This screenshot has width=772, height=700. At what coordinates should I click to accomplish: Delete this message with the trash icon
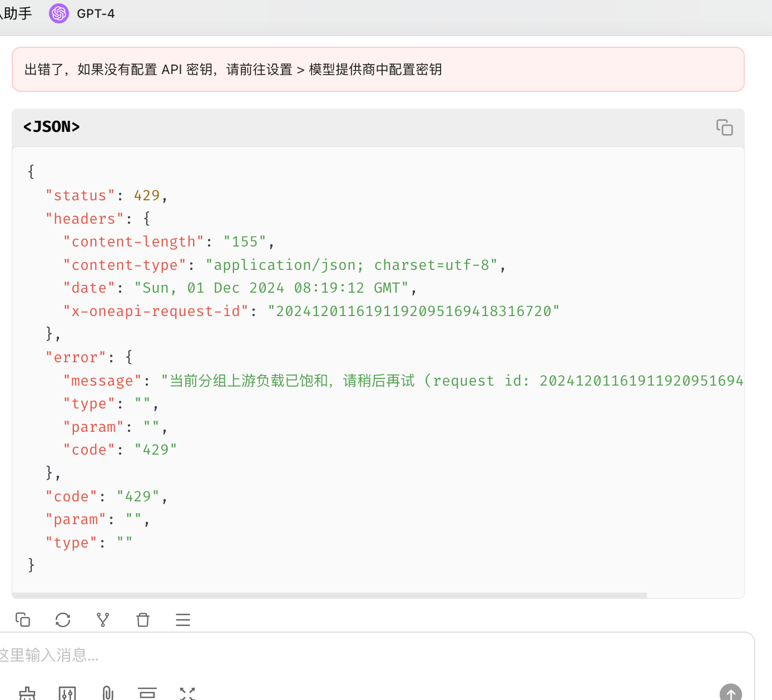[x=143, y=619]
